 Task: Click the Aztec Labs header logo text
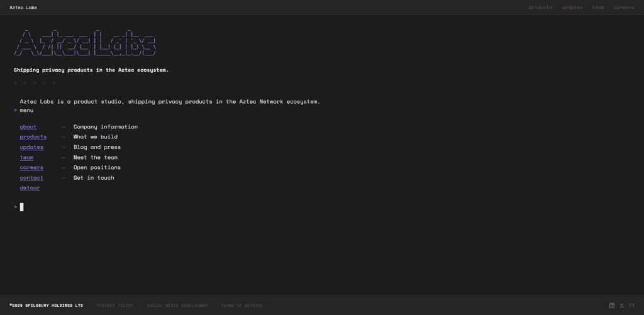(23, 8)
